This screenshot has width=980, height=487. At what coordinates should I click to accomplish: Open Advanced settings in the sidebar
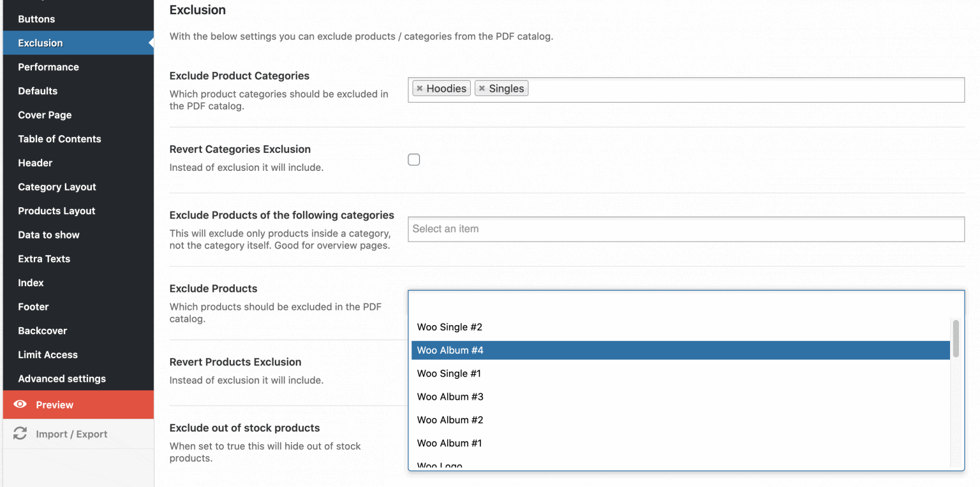pos(62,378)
